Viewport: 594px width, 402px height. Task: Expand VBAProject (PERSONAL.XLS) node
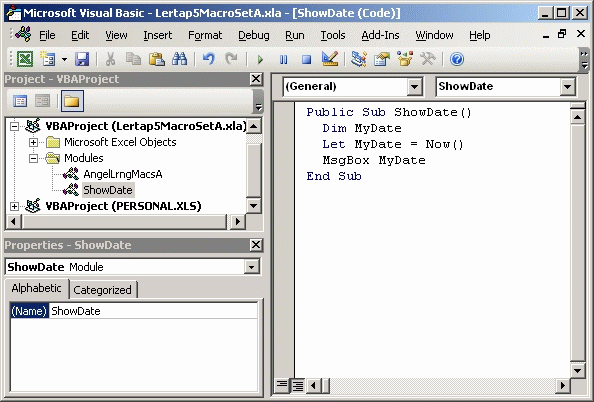point(14,206)
